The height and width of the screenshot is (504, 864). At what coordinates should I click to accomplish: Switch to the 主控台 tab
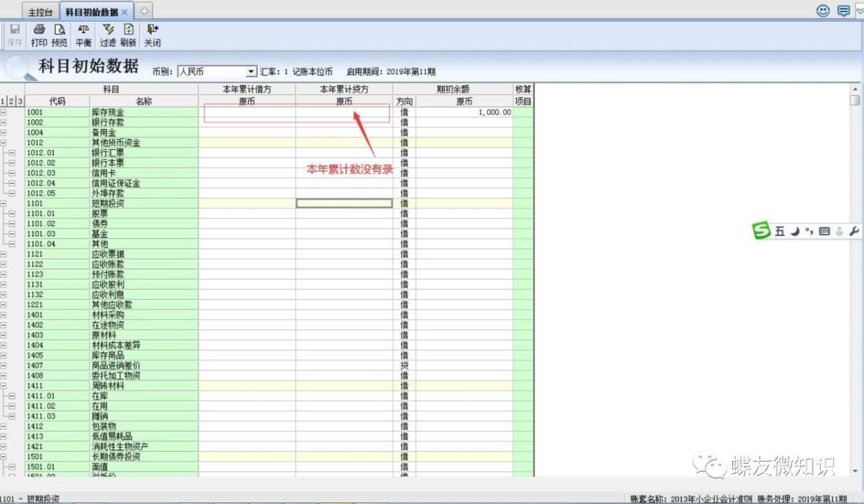pyautogui.click(x=40, y=12)
